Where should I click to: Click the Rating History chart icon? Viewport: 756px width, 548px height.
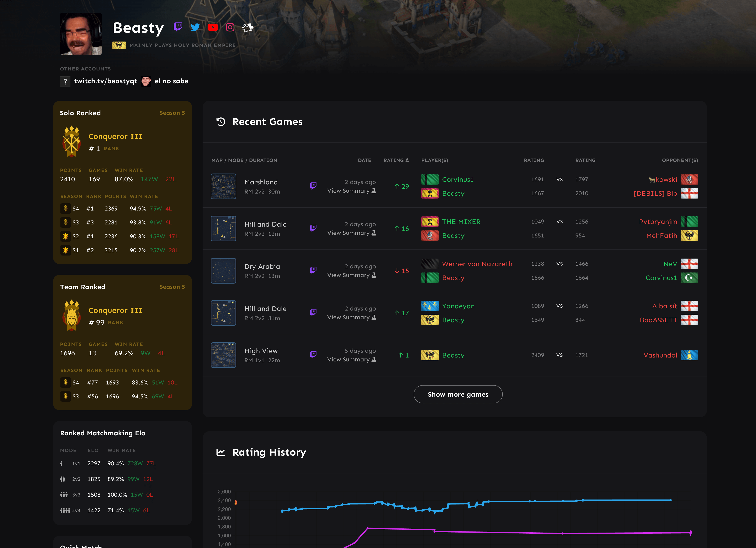pos(221,452)
